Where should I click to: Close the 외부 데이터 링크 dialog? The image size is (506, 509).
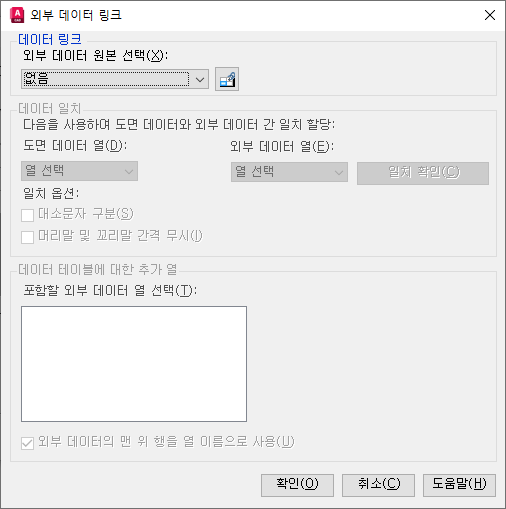[490, 15]
